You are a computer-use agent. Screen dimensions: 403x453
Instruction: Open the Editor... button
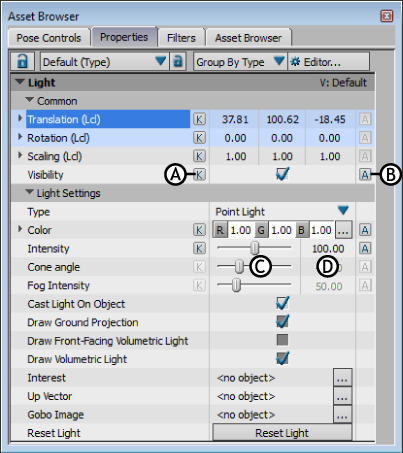(329, 62)
